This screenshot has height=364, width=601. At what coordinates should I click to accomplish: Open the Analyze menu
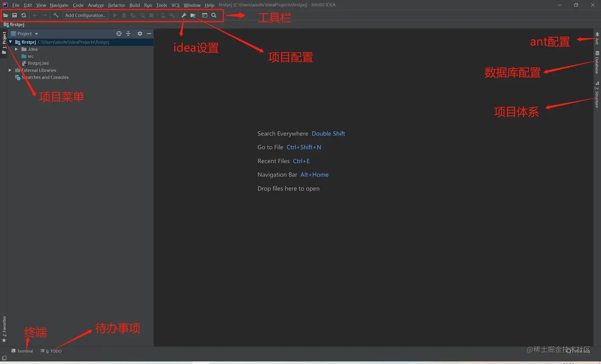point(96,5)
